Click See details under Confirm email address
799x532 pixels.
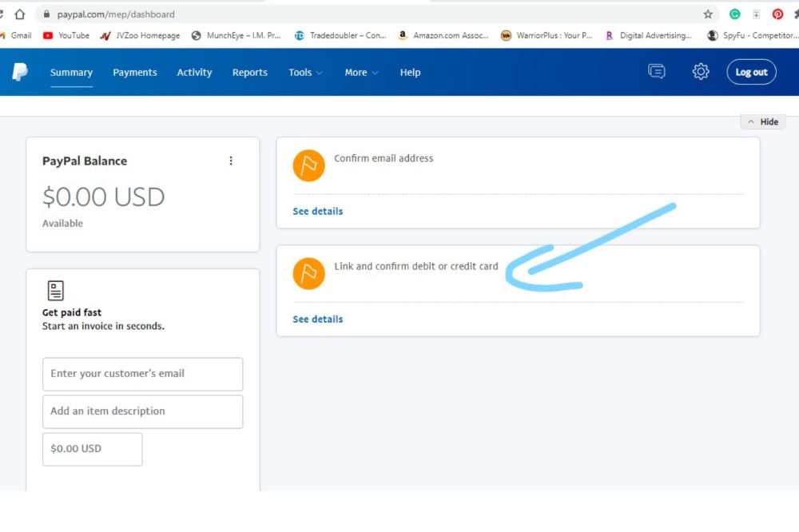coord(318,211)
